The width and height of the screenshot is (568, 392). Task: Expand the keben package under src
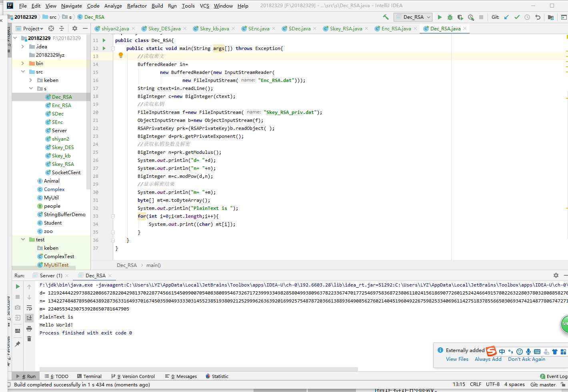tap(31, 80)
